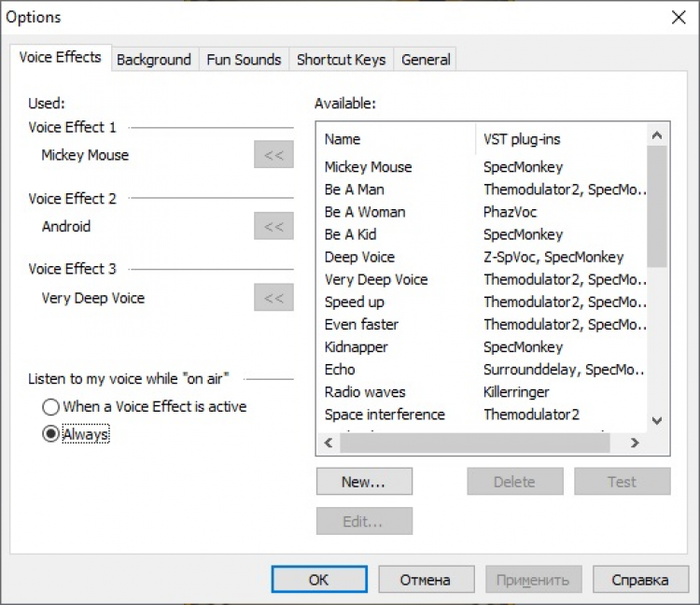This screenshot has height=605, width=700.
Task: Switch to the Background tab
Action: (153, 59)
